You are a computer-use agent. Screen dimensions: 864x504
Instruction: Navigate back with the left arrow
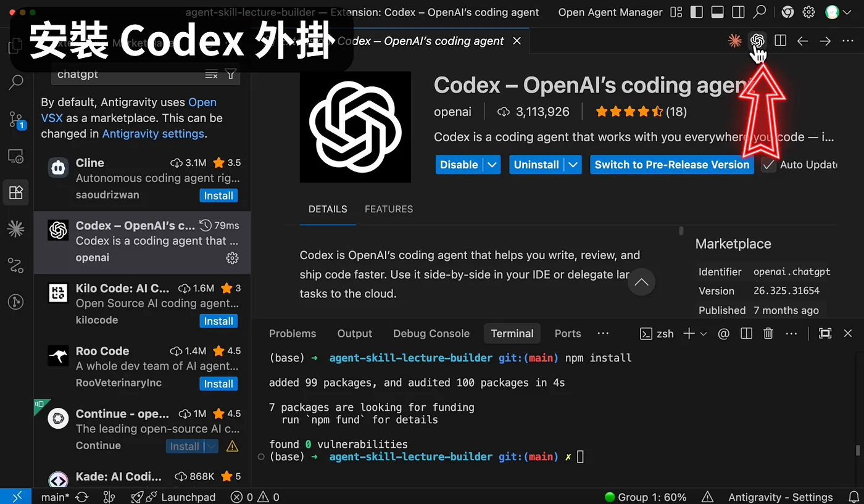[802, 41]
